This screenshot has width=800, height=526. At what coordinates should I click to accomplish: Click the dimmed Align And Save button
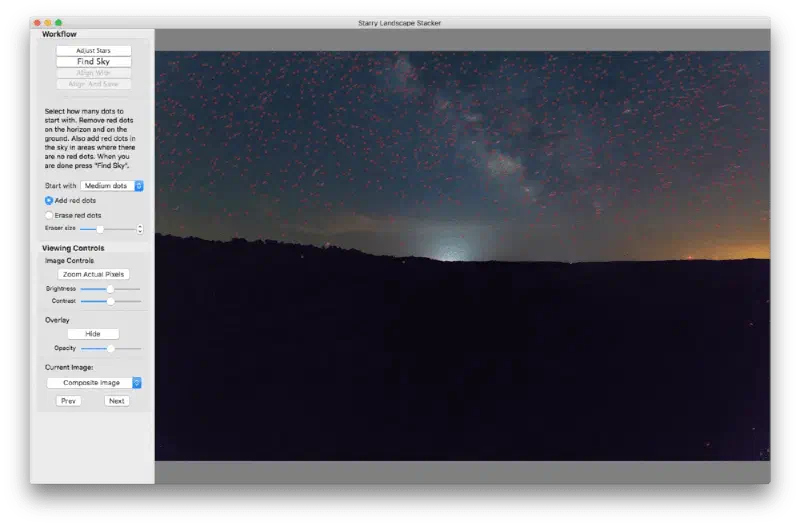93,84
